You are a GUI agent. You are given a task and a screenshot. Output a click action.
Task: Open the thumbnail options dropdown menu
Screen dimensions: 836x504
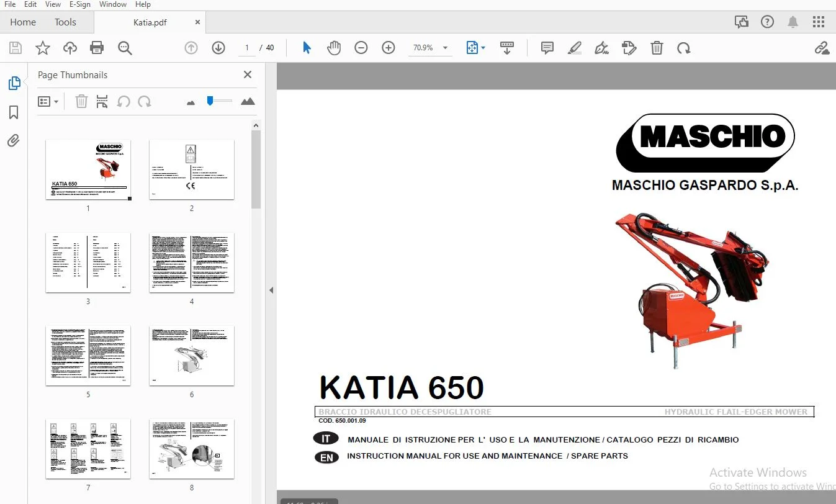click(48, 101)
